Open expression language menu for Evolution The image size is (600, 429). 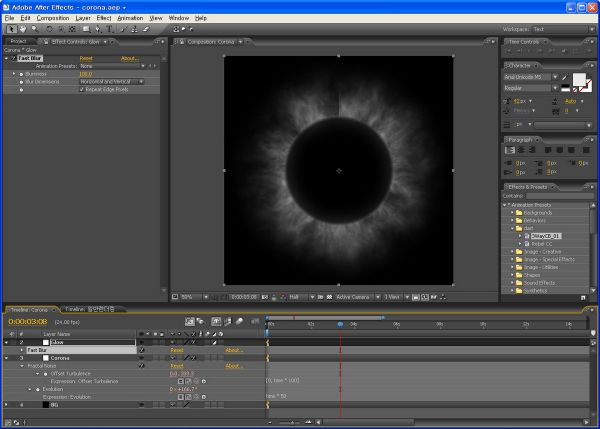[x=204, y=397]
